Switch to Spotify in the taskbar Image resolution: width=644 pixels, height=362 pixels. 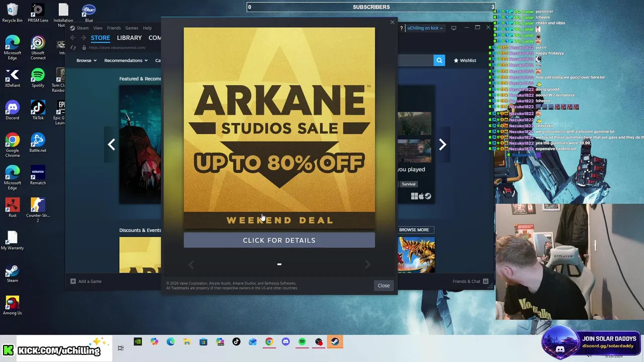[302, 342]
